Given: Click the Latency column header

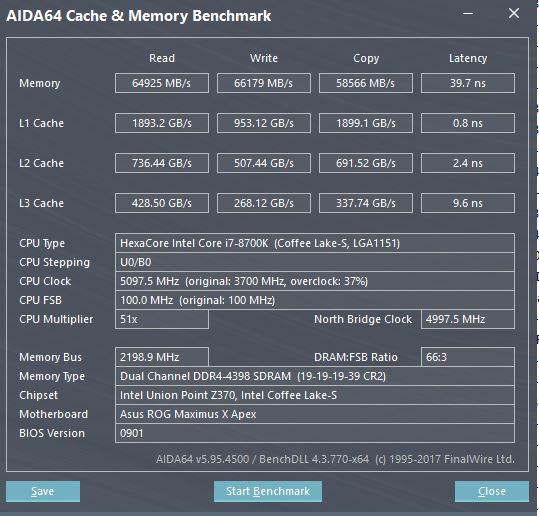Looking at the screenshot, I should click(x=468, y=58).
